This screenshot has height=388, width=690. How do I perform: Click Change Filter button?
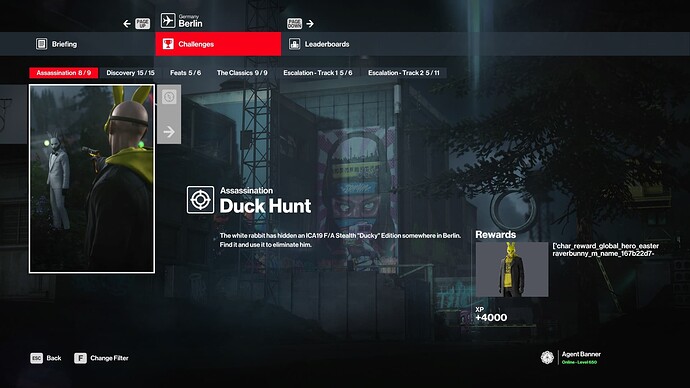109,358
